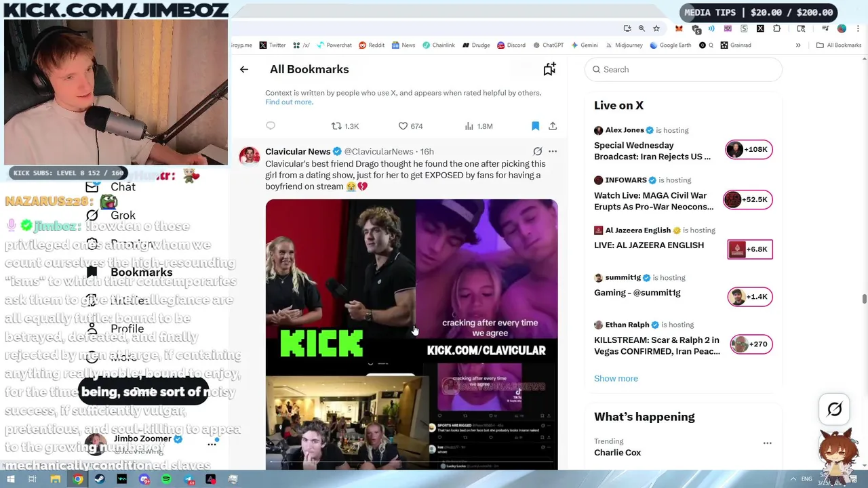Open Steam from taskbar

point(100,479)
